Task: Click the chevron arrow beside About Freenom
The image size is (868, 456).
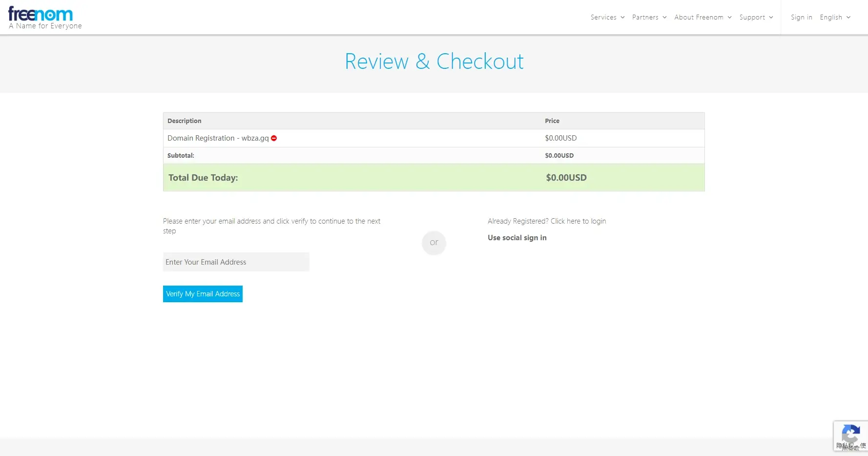Action: coord(729,18)
